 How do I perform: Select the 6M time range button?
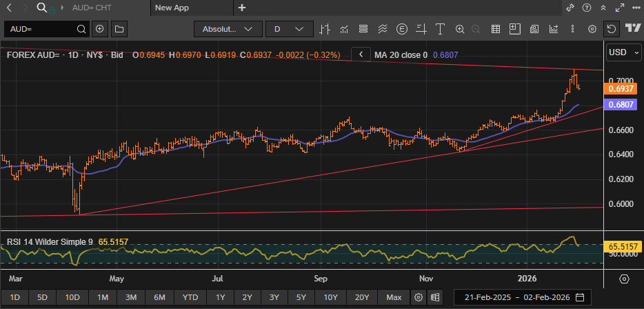(159, 297)
